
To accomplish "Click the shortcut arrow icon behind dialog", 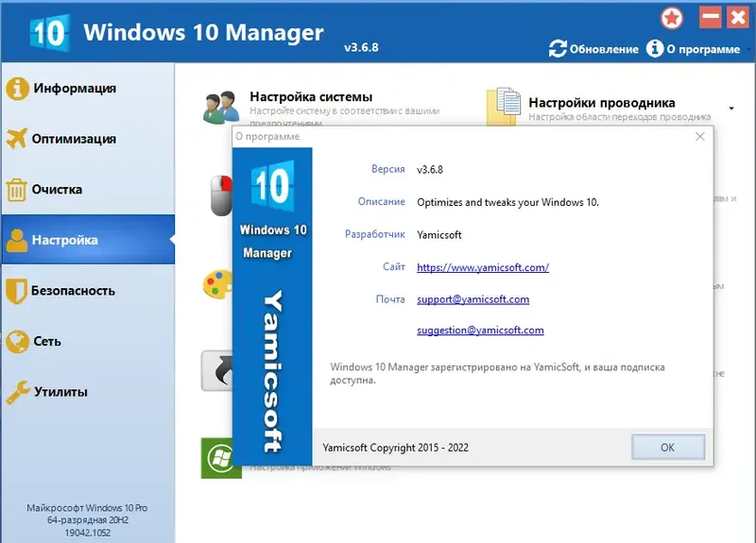I will 217,370.
